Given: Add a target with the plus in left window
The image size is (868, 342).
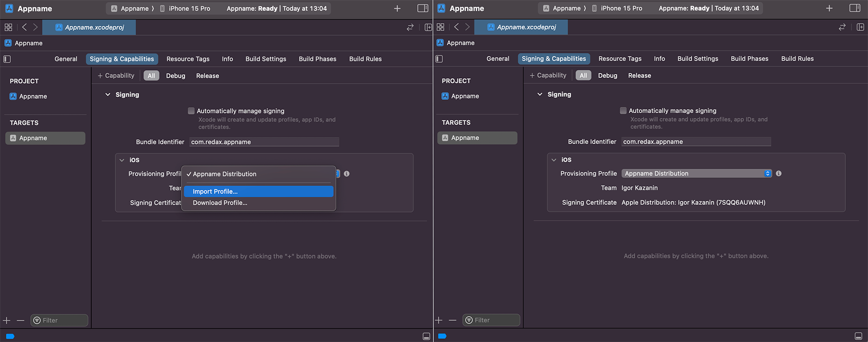Looking at the screenshot, I should coord(6,320).
